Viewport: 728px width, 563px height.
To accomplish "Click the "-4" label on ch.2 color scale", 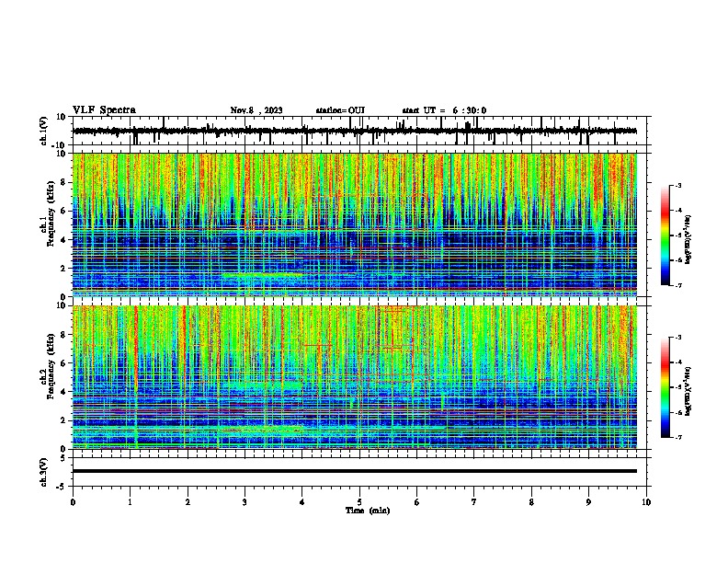I will point(678,362).
